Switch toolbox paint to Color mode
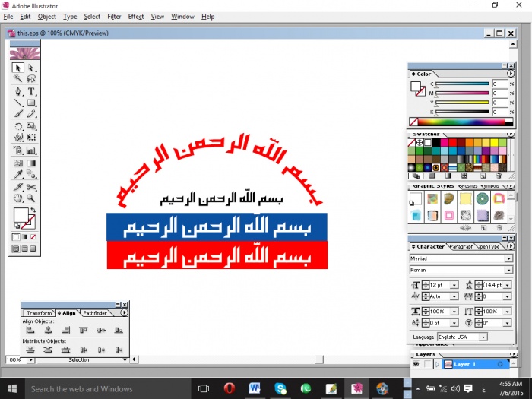This screenshot has height=399, width=532. coord(16,237)
